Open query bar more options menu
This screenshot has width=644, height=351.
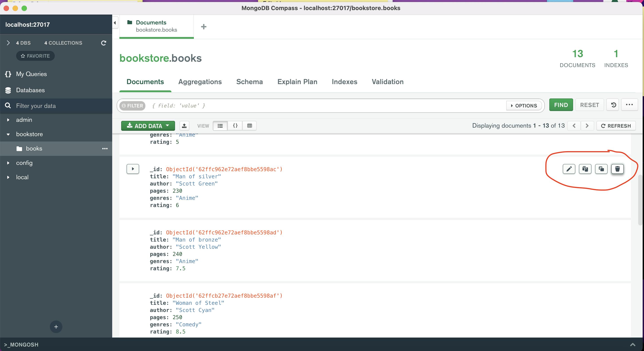tap(629, 105)
